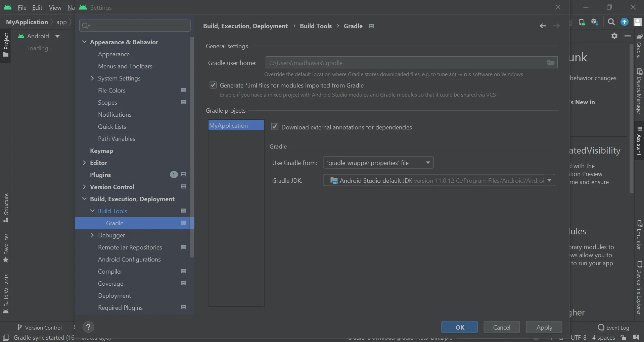This screenshot has height=342, width=644.
Task: Open the File menu
Action: tap(22, 7)
